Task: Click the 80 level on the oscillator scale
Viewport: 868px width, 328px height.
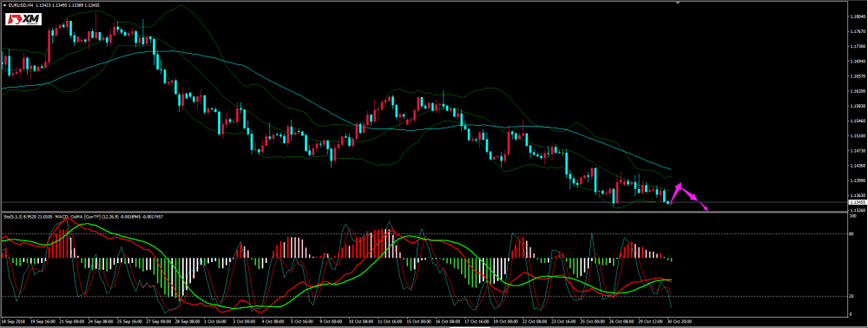Action: [x=852, y=233]
